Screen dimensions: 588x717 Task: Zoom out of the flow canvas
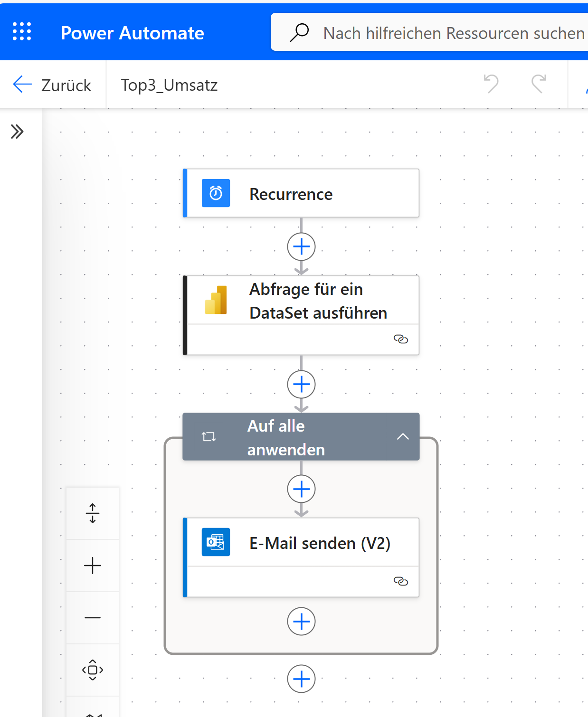point(93,618)
